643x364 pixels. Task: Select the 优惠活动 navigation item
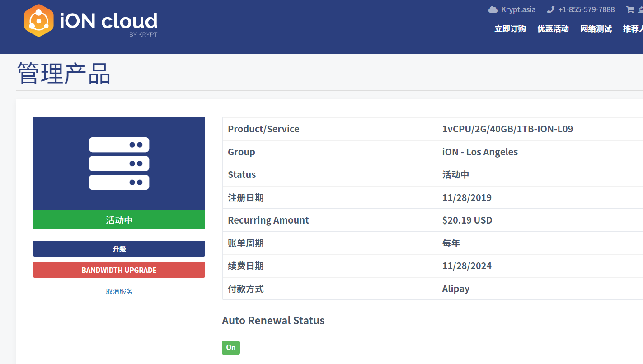click(553, 29)
